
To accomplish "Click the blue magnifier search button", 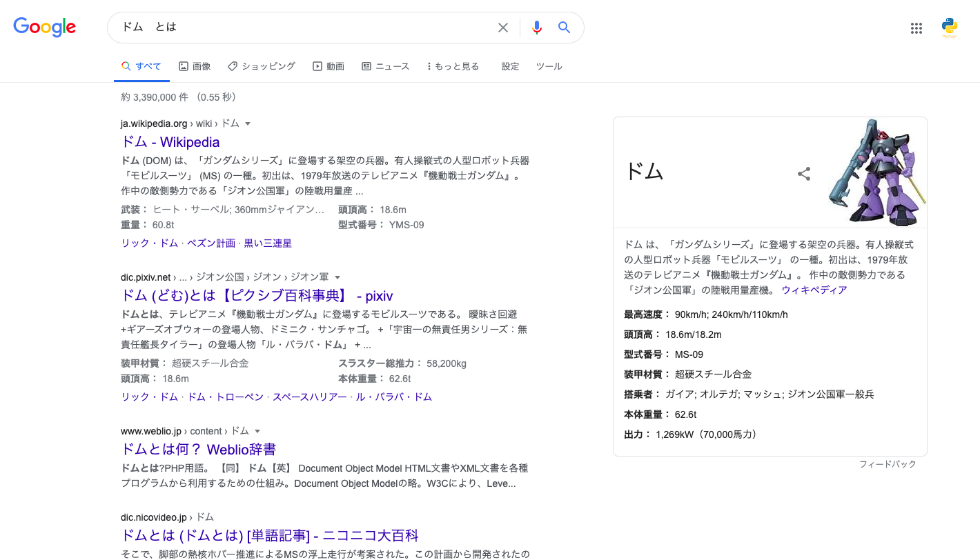I will [564, 28].
